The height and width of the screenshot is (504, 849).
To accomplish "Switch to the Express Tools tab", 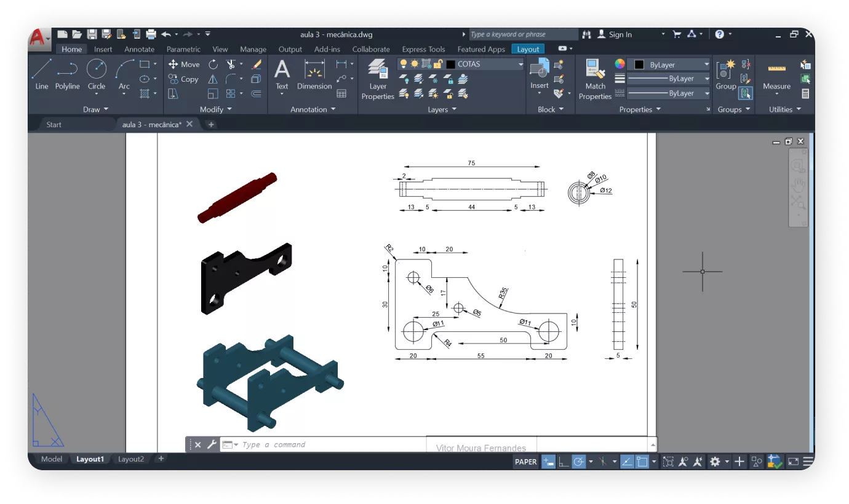I will coord(423,49).
